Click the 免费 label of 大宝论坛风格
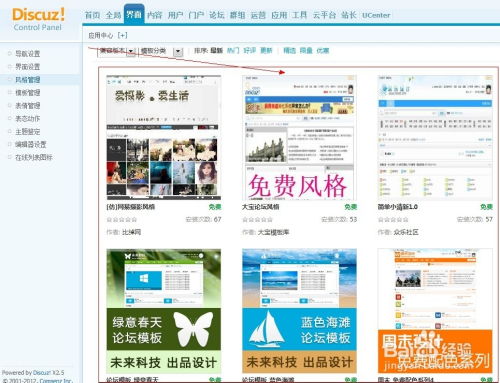 pyautogui.click(x=351, y=207)
